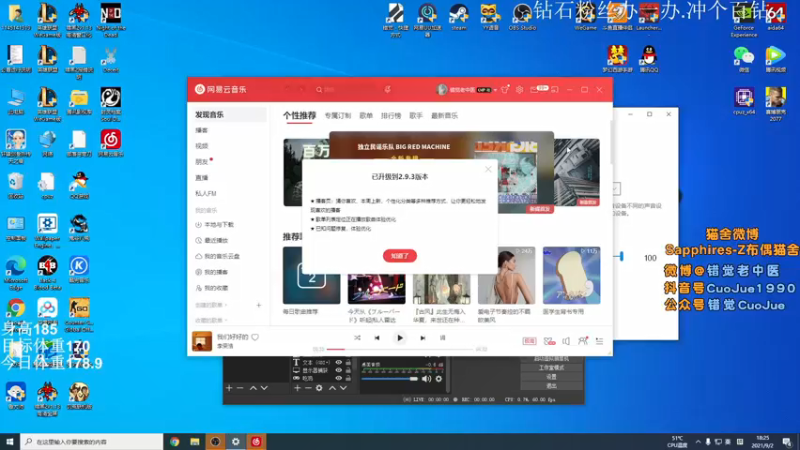
Task: Switch to 专属定制 tab
Action: coord(338,116)
